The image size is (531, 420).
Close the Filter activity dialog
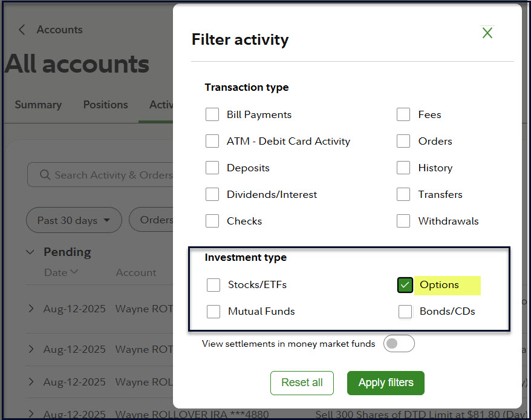point(487,33)
